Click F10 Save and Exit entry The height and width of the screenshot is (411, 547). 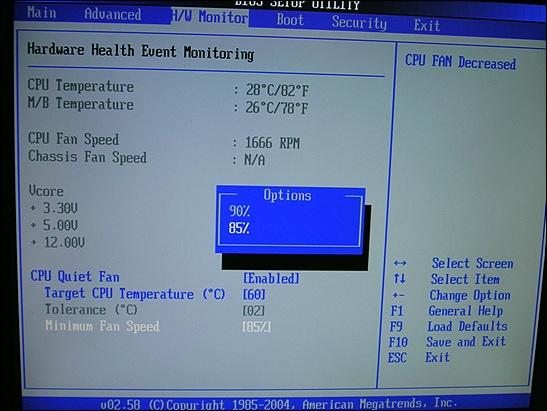point(447,342)
